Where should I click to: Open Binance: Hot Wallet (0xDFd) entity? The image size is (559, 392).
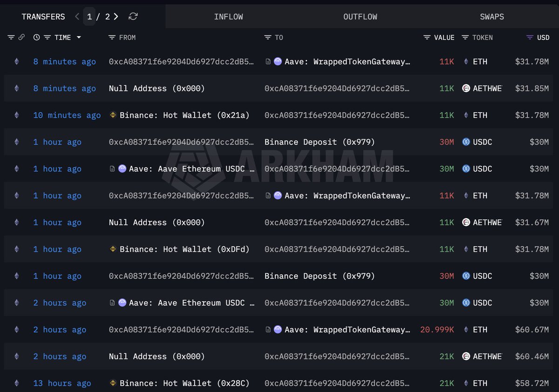point(184,250)
